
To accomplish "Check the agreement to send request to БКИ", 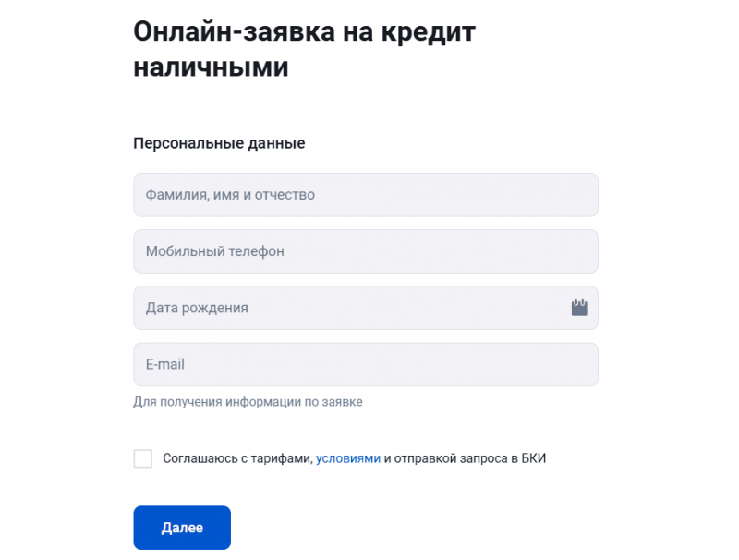I will [x=143, y=457].
